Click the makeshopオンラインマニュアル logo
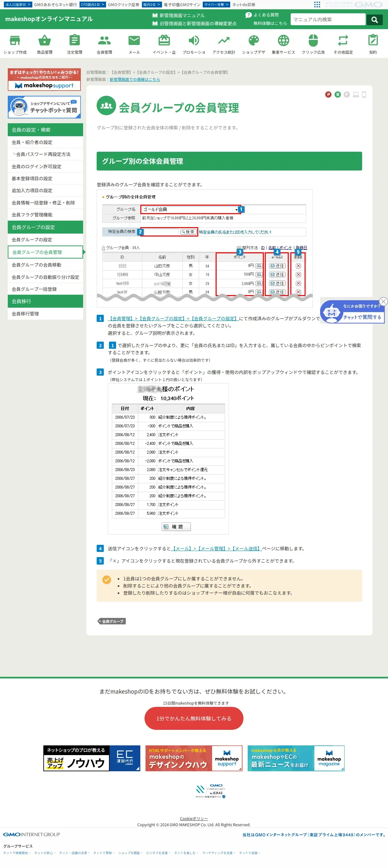Image resolution: width=388 pixels, height=868 pixels. 49,19
